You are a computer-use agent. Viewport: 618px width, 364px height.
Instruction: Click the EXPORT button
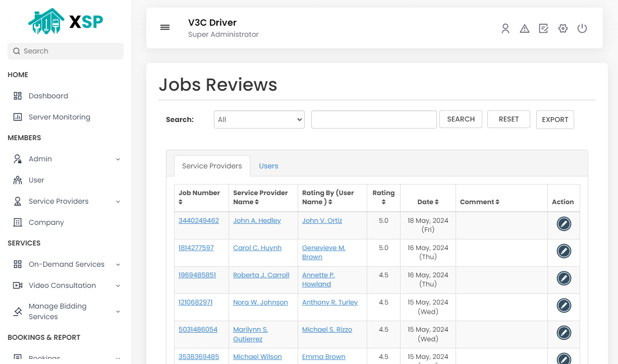click(555, 119)
